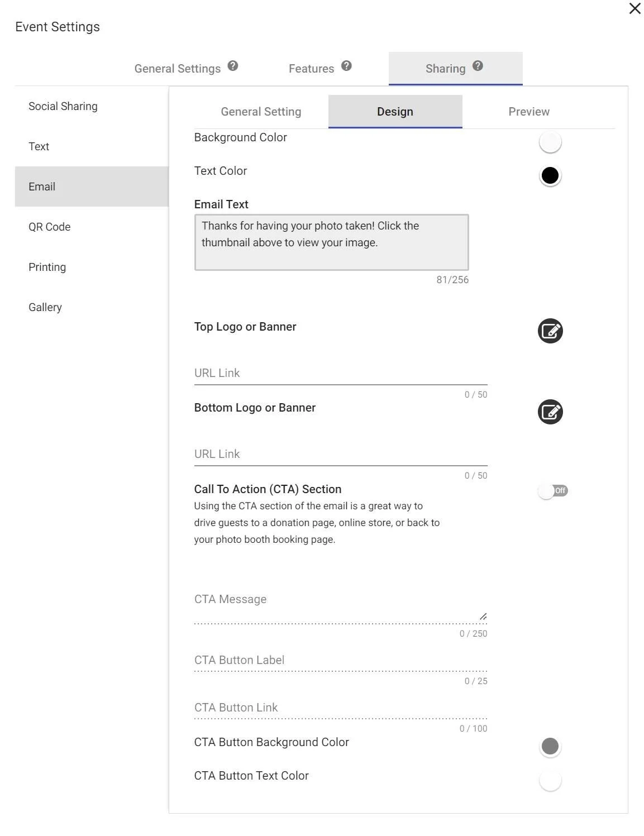Screen dimensions: 644x836
Task: Pick the email Background Color swatch
Action: (550, 142)
